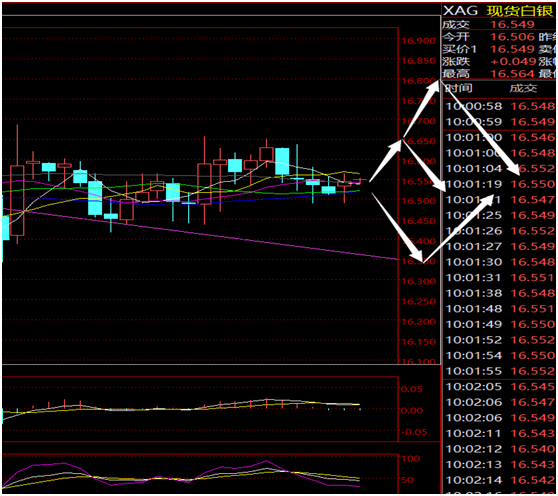The height and width of the screenshot is (496, 558).
Task: Click the 16.300 price axis label
Action: click(x=418, y=281)
